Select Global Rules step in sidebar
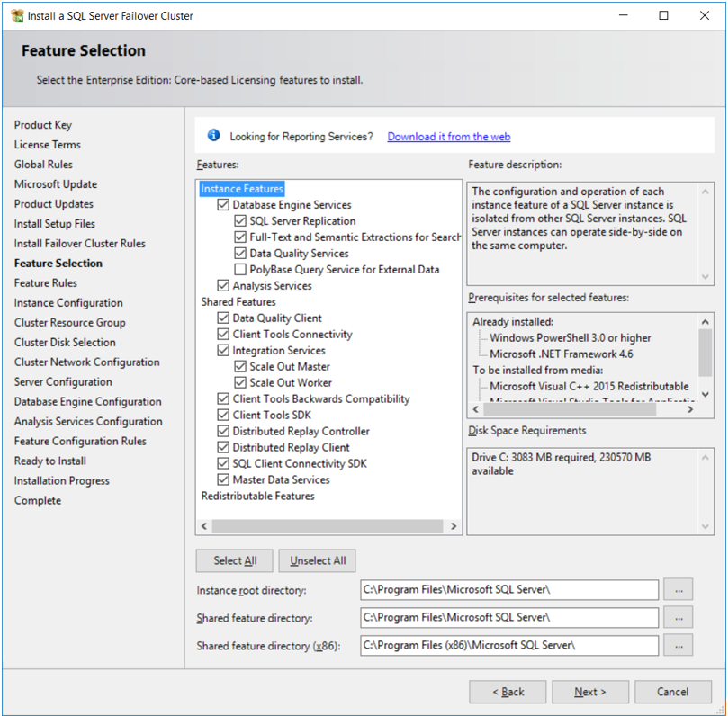The image size is (728, 716). (43, 165)
